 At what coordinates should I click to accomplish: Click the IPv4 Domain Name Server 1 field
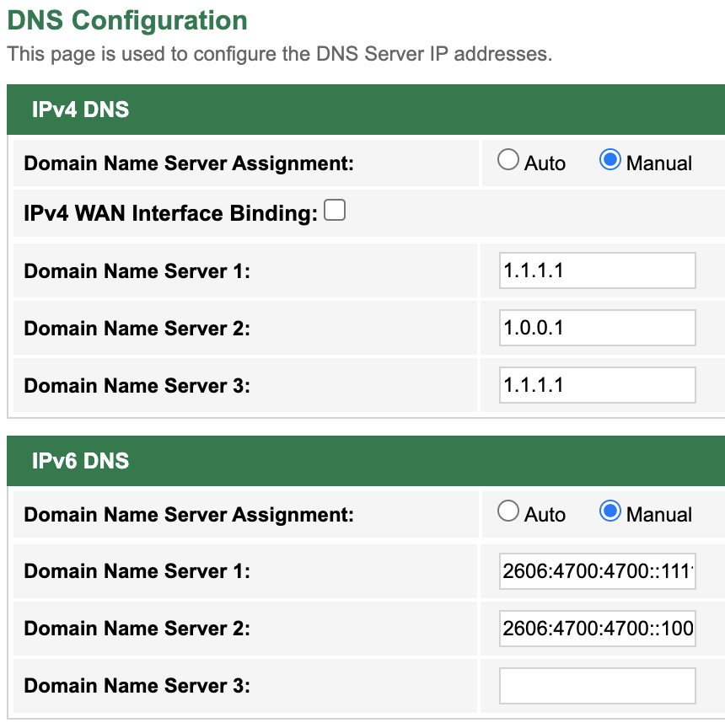597,270
